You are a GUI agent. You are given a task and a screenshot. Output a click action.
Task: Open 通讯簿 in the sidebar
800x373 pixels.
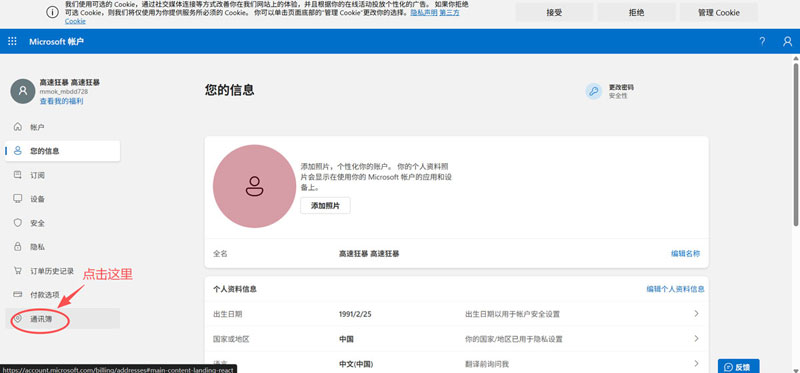click(63, 318)
